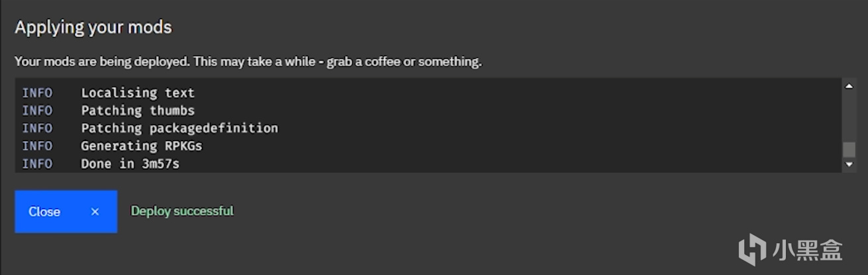Click the Xiaoheihe watermark logo icon
Viewport: 868px width, 275px height.
click(753, 248)
